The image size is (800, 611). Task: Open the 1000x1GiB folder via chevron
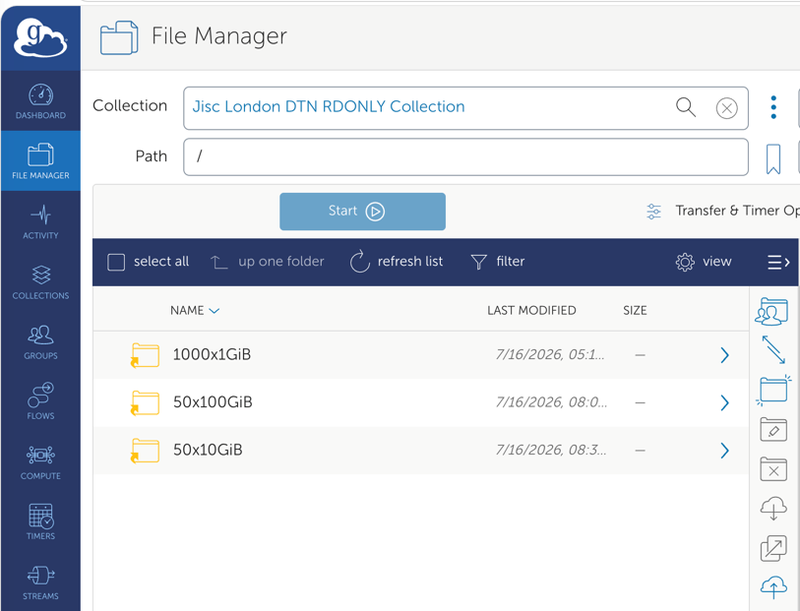pyautogui.click(x=724, y=355)
